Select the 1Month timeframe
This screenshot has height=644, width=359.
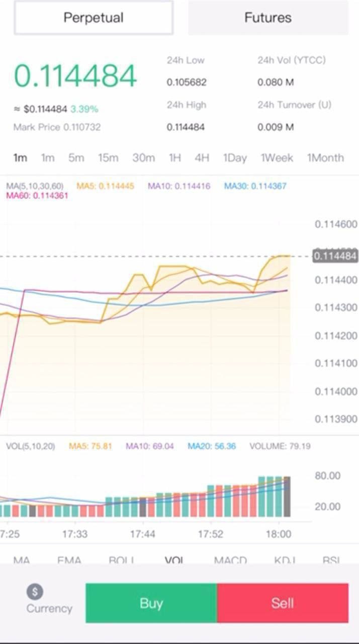pyautogui.click(x=325, y=158)
